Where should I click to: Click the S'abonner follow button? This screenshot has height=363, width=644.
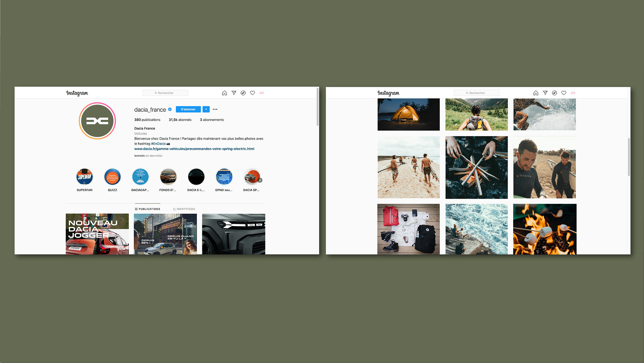(188, 109)
